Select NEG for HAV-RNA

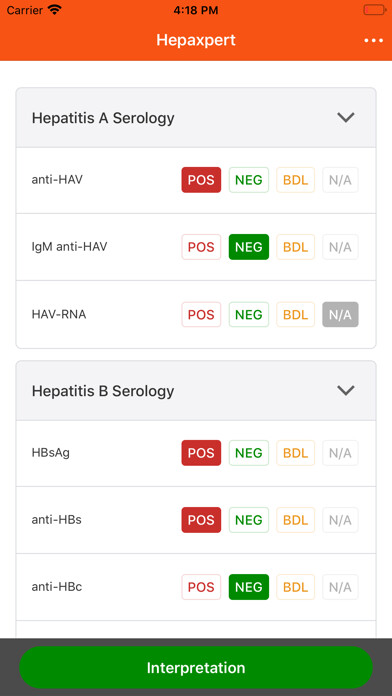coord(249,315)
